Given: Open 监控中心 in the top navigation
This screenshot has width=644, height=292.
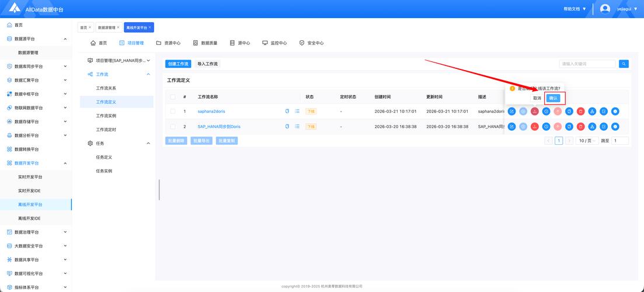Looking at the screenshot, I should [x=275, y=43].
